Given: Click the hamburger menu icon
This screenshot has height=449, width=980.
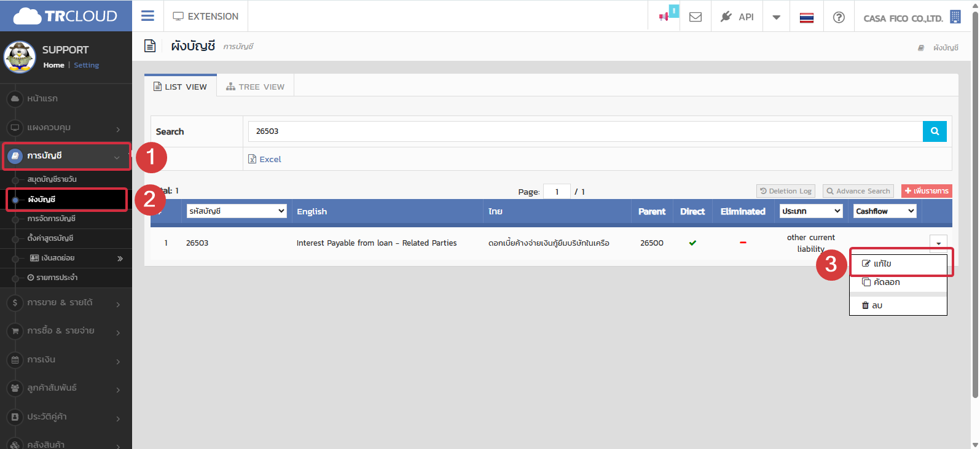Looking at the screenshot, I should pyautogui.click(x=147, y=16).
